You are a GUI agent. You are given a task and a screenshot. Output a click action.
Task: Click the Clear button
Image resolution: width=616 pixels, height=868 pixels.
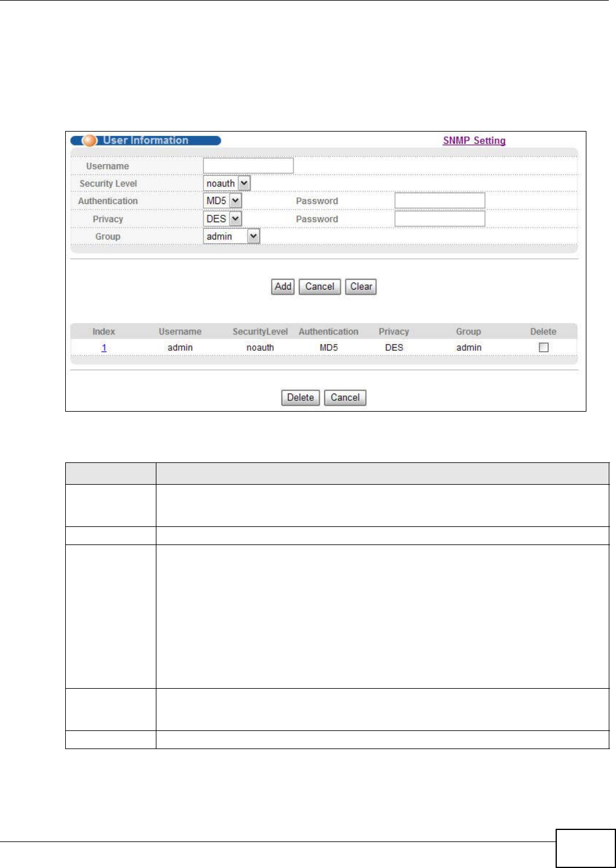(x=361, y=287)
